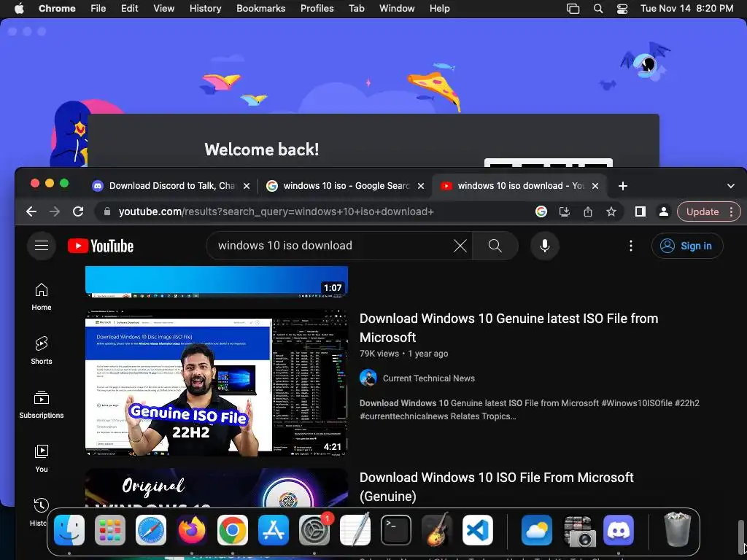This screenshot has height=560, width=747.
Task: Switch to the windows 10 iso Google Search tab
Action: 345,186
